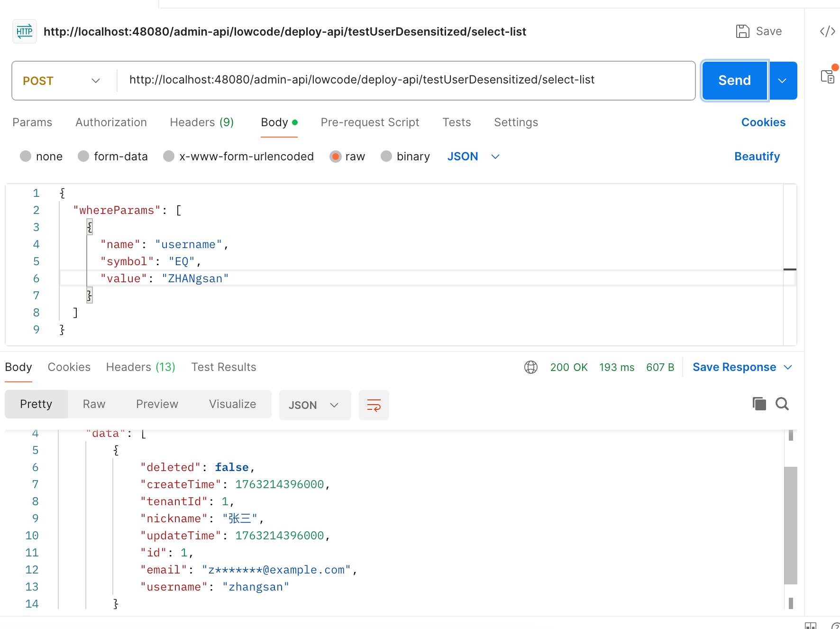Switch to the Authorization tab
This screenshot has width=840, height=629.
(111, 122)
